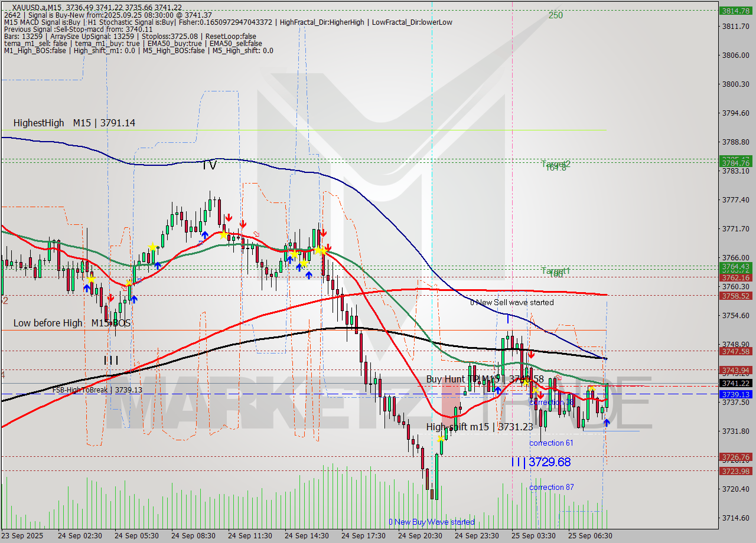Click the blue buy arrow under the rightmost candle
756x543 pixels.
(607, 423)
